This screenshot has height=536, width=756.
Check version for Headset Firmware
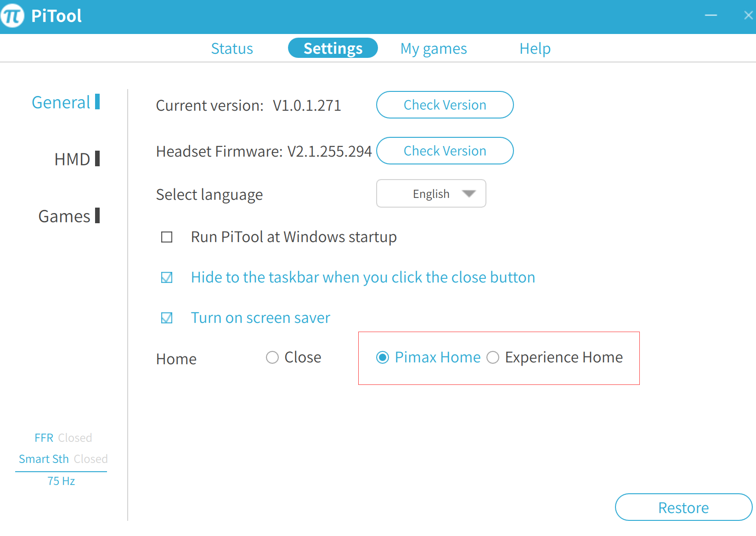[x=445, y=151]
